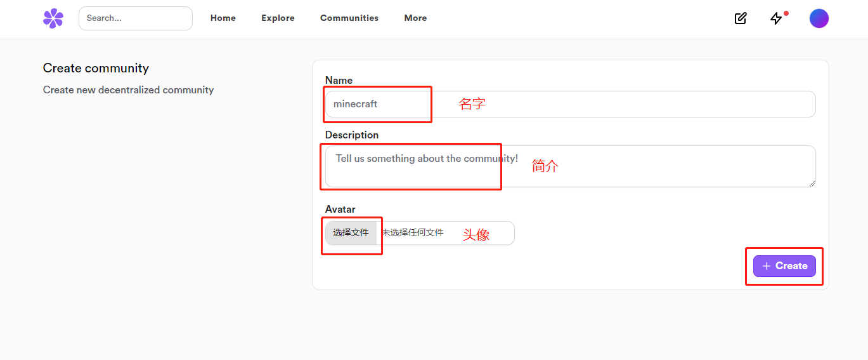Open the round profile avatar menu
Viewport: 868px width, 360px height.
(819, 18)
